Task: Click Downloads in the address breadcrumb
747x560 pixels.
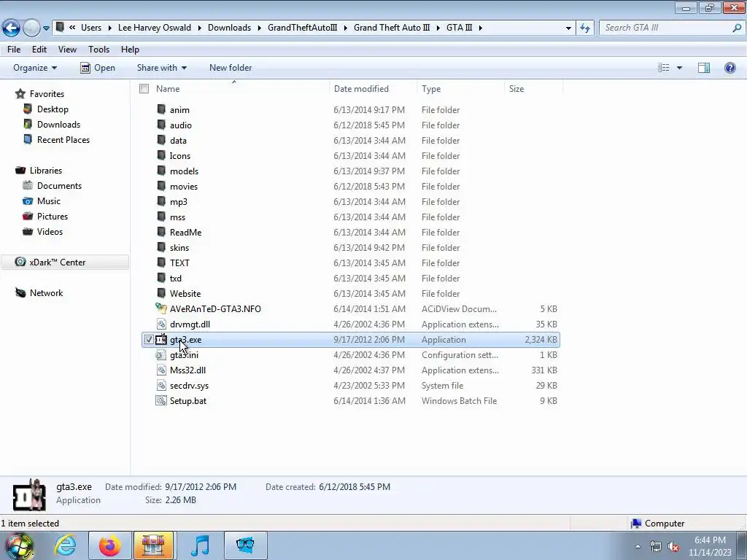Action: (229, 28)
